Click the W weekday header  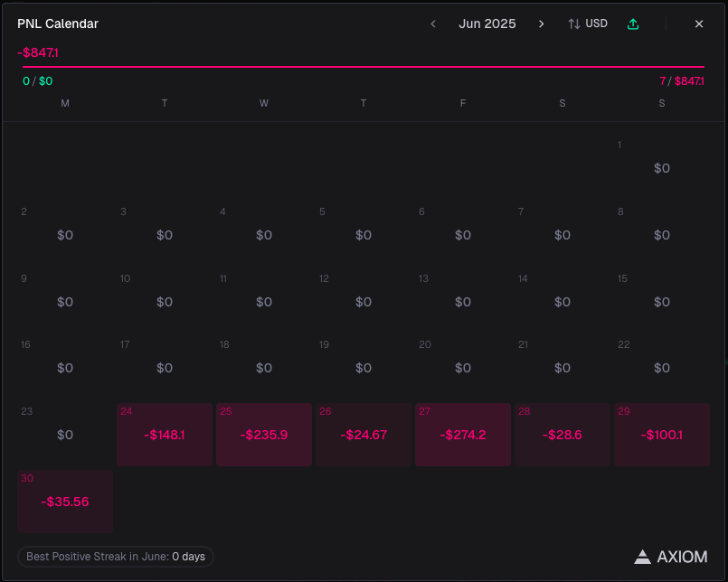point(264,104)
